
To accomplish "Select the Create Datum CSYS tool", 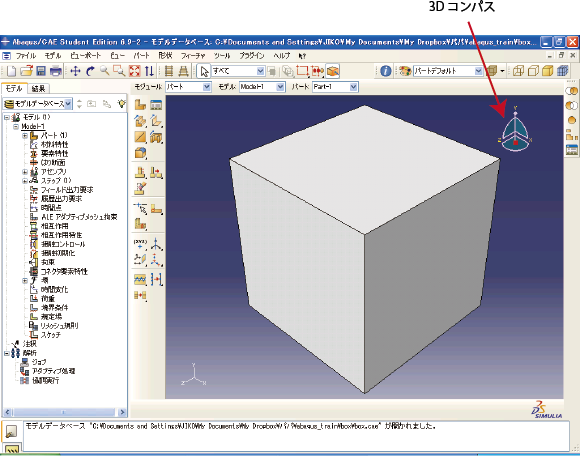I will pos(156,260).
